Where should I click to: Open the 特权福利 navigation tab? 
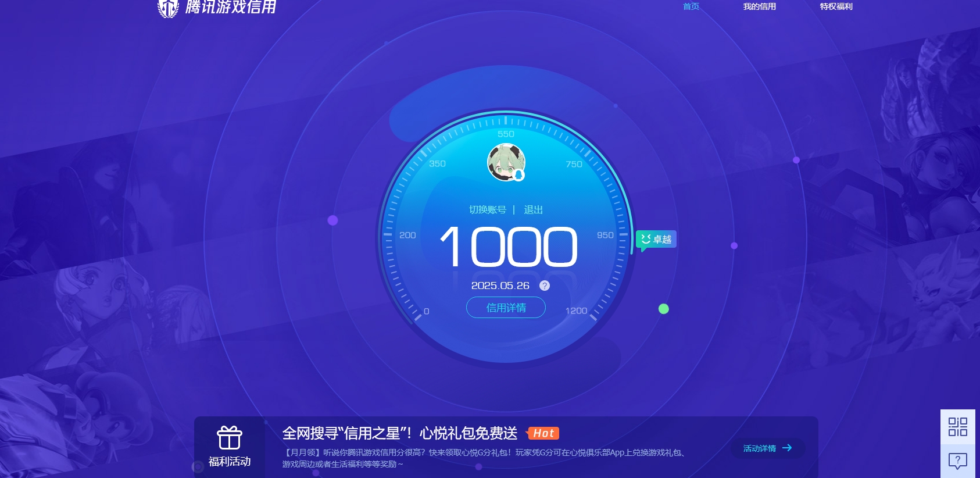[x=836, y=6]
